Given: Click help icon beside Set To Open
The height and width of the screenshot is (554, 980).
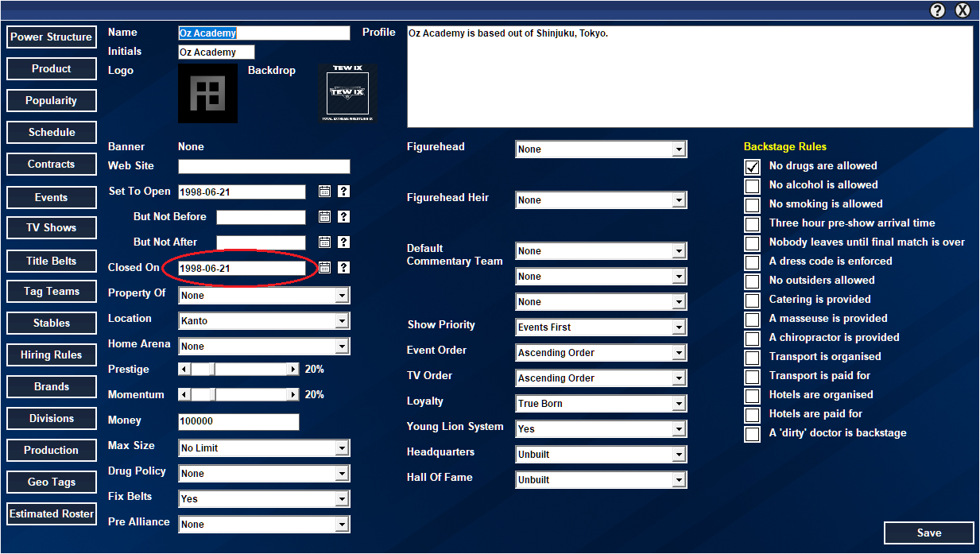Looking at the screenshot, I should pyautogui.click(x=343, y=192).
